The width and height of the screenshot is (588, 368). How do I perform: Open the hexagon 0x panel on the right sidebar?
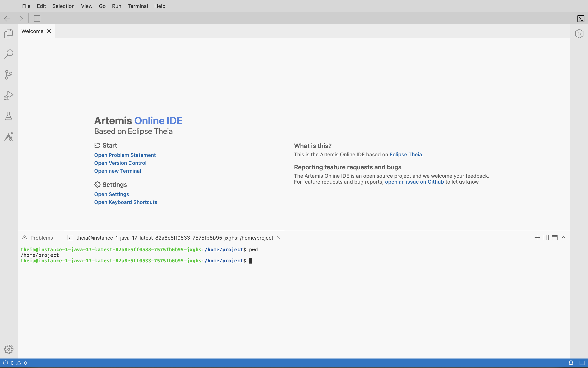pyautogui.click(x=579, y=34)
